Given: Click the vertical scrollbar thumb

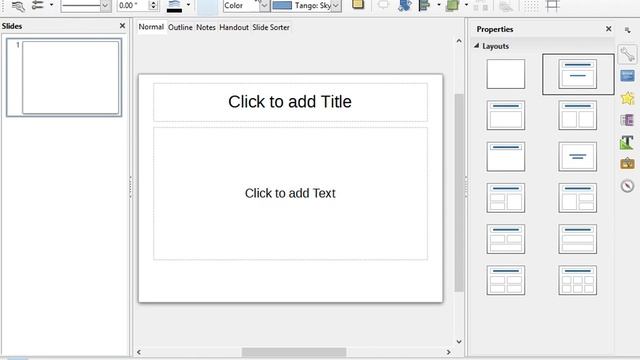Looking at the screenshot, I should tap(459, 193).
